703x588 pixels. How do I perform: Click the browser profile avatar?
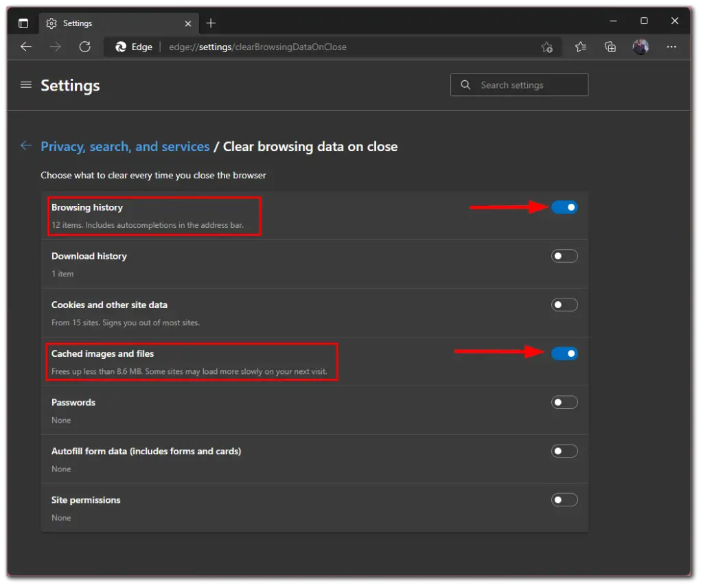(x=641, y=47)
